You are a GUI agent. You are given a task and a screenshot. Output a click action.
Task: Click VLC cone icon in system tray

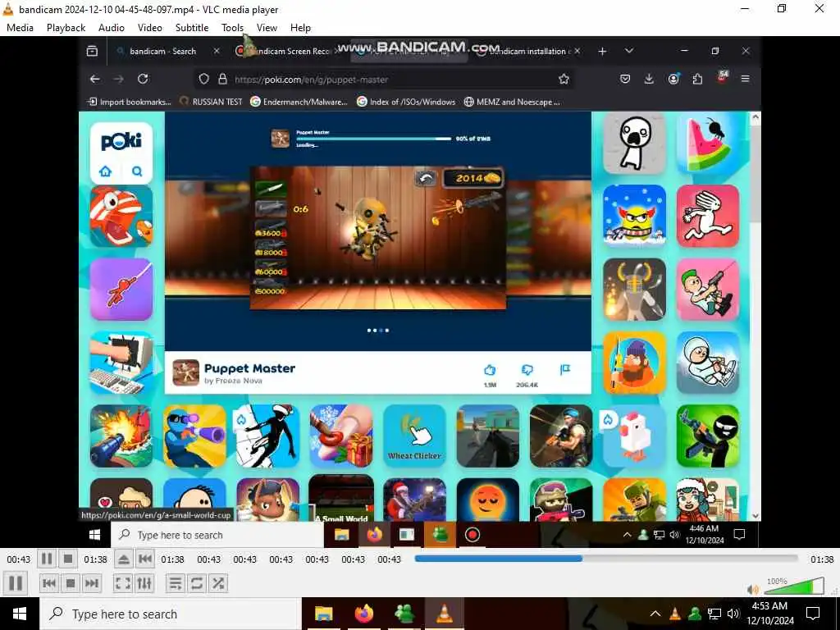(x=675, y=614)
